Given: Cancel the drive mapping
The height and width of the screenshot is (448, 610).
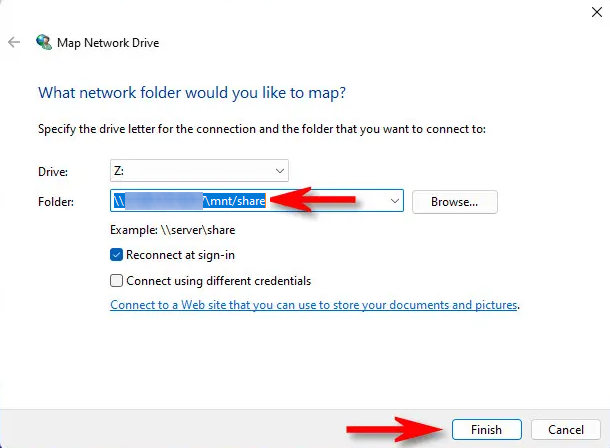Looking at the screenshot, I should [566, 429].
